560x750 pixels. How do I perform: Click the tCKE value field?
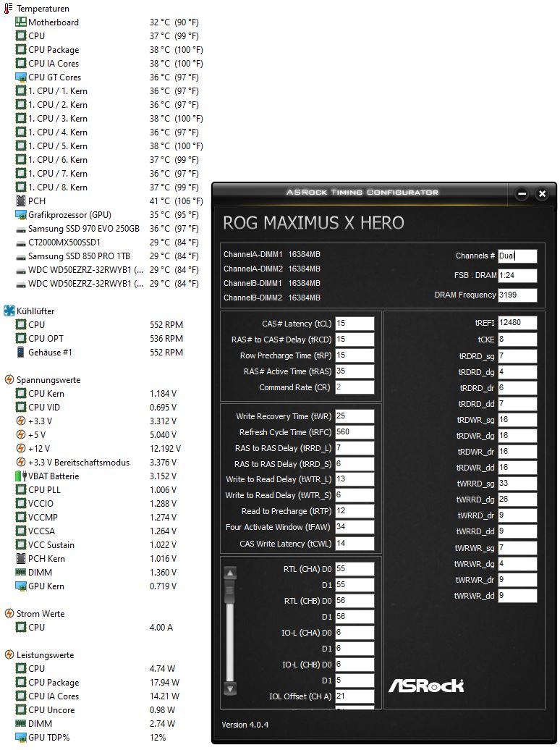click(x=517, y=339)
